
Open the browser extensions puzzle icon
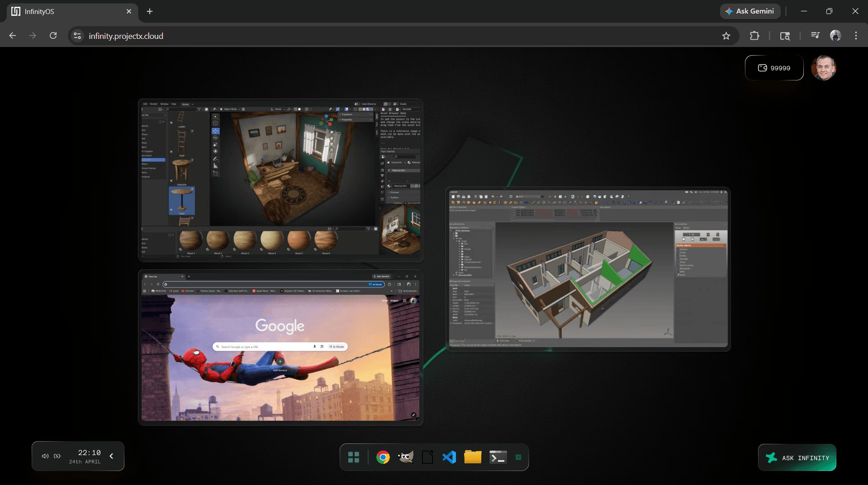(x=754, y=36)
